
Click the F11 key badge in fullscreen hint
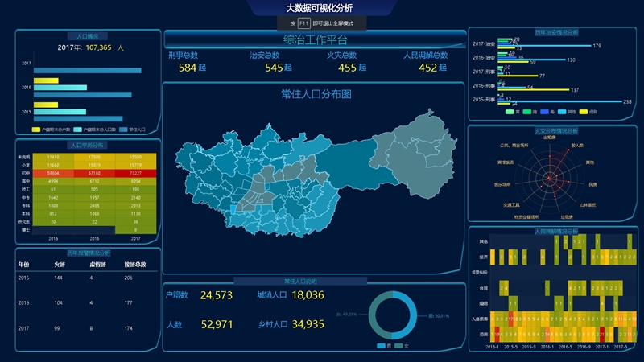point(303,23)
